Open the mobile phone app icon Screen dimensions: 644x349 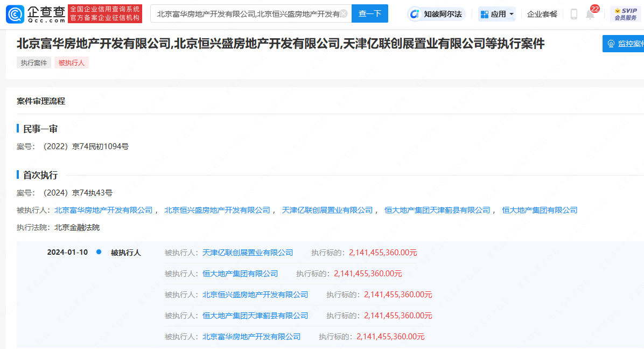[574, 15]
